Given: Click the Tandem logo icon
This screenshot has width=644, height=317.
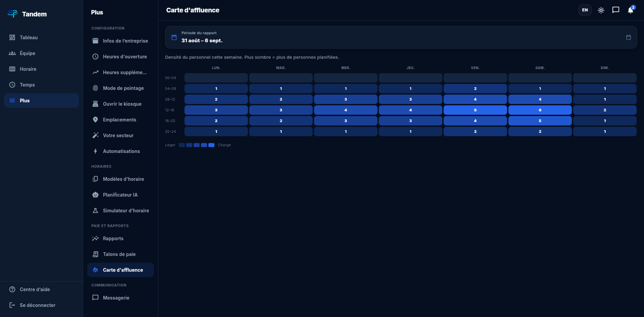Looking at the screenshot, I should click(13, 14).
